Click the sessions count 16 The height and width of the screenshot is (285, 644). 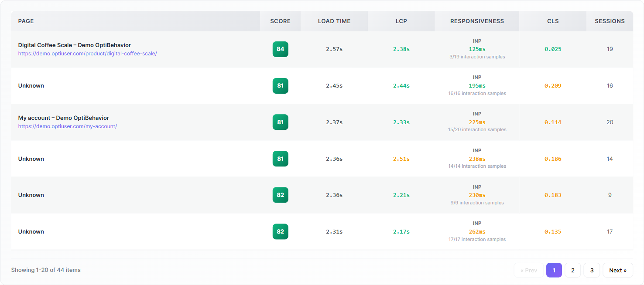coord(610,86)
